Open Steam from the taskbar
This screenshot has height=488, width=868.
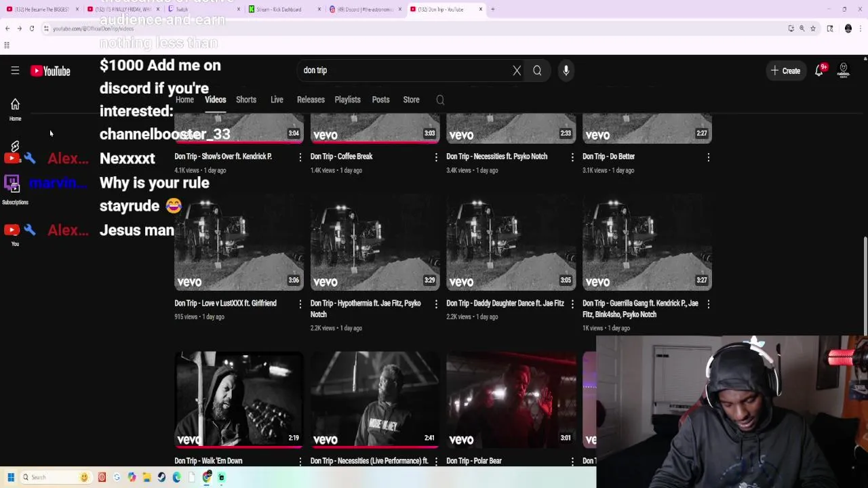tap(161, 477)
